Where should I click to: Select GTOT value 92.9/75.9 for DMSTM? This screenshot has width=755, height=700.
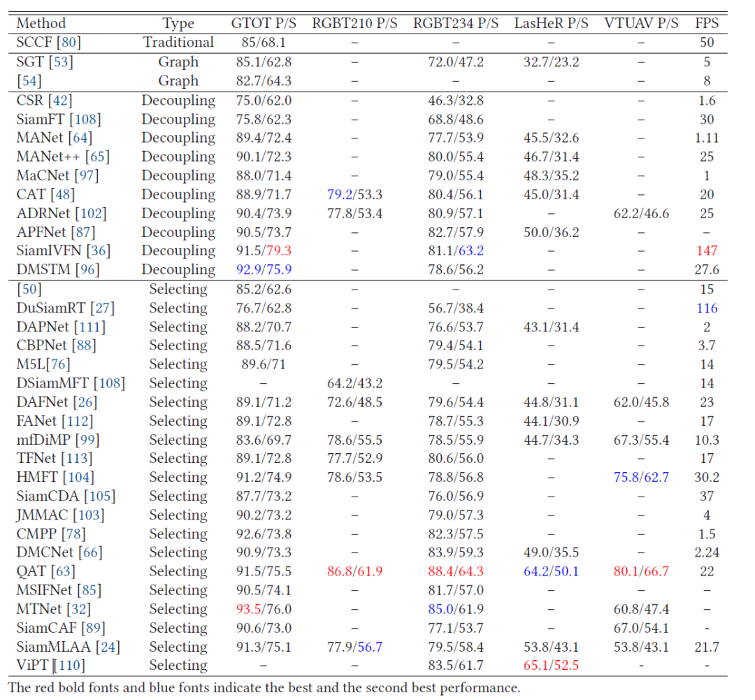pos(264,269)
